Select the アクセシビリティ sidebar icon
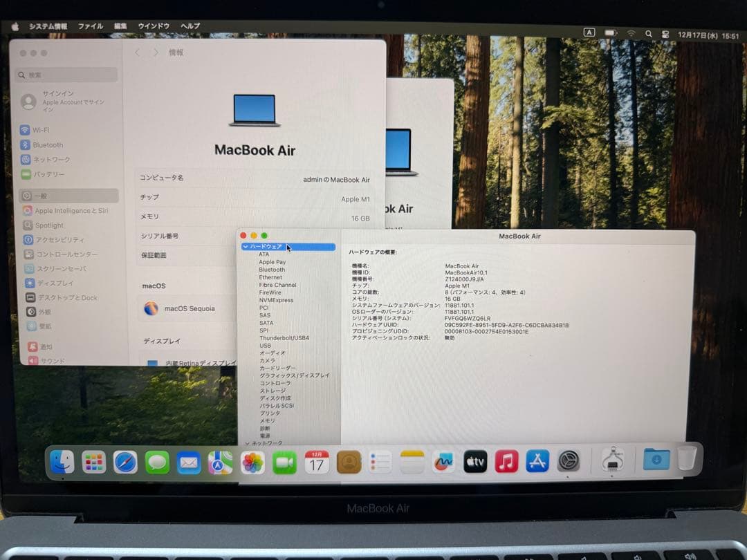The width and height of the screenshot is (747, 560). pos(28,239)
